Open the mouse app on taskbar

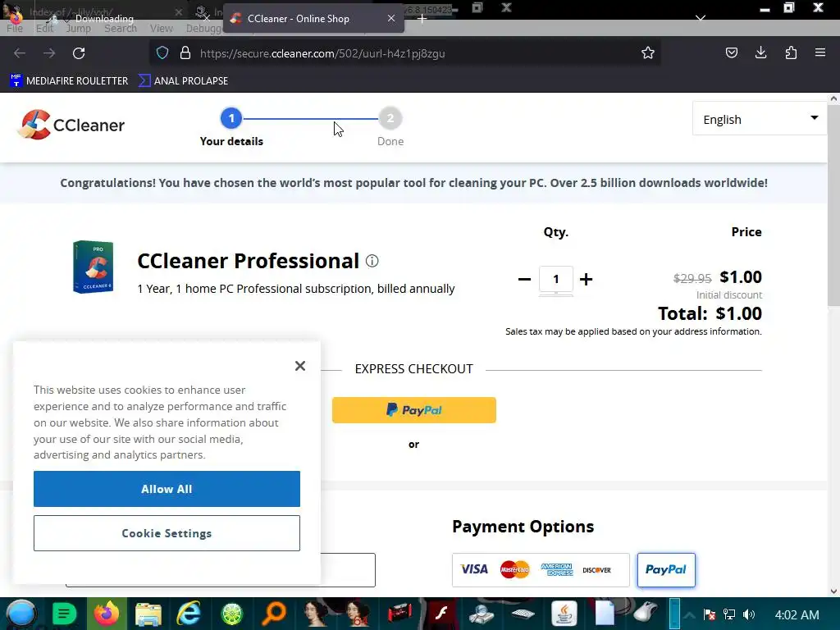tap(646, 613)
